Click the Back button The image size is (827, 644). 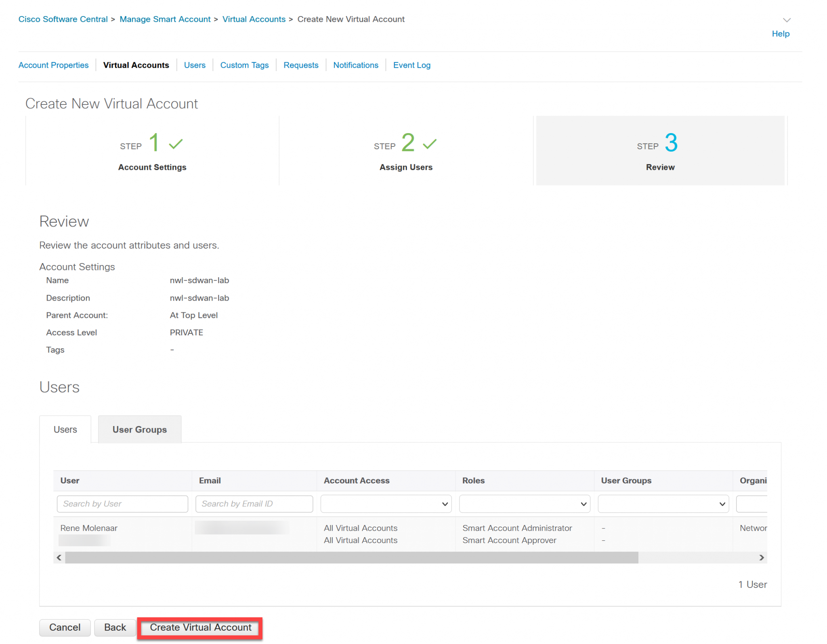[x=115, y=627]
